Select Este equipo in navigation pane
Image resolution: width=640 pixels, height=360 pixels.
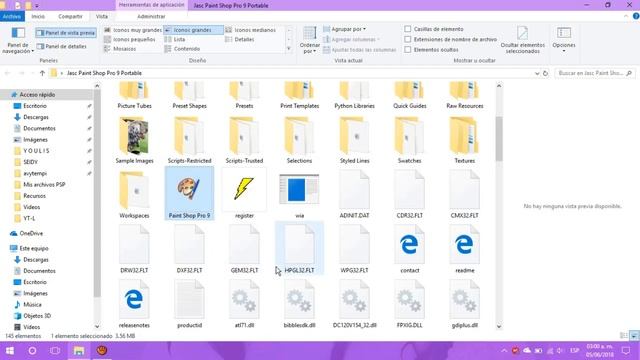(x=34, y=248)
